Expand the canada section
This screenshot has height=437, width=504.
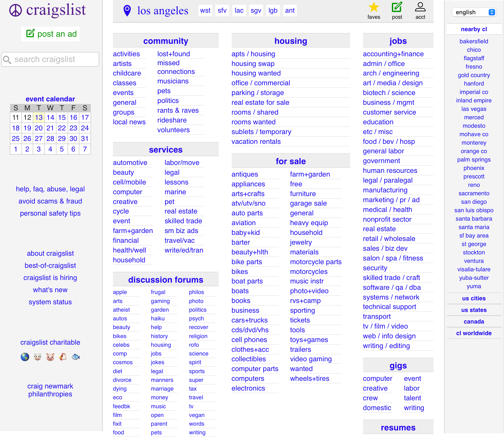(474, 322)
